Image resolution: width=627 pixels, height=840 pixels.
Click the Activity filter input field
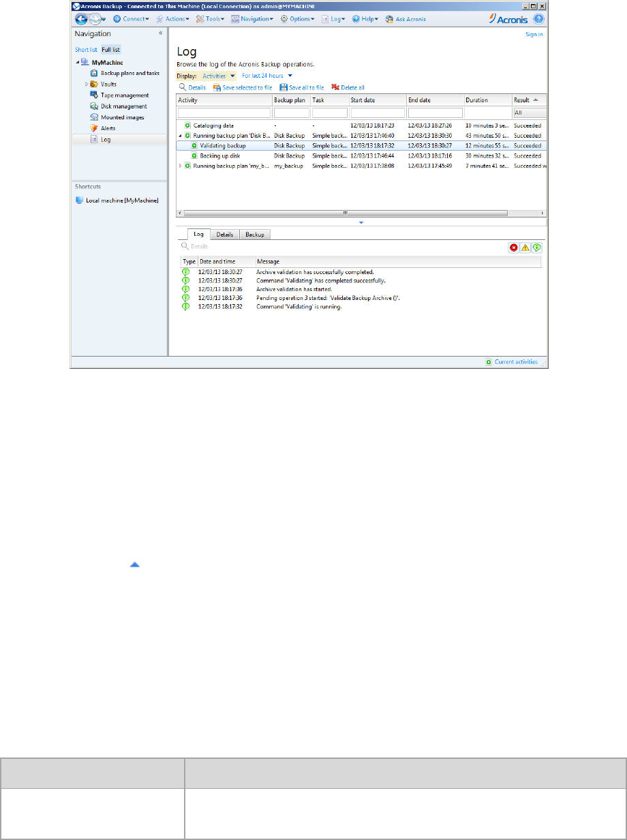coord(224,112)
